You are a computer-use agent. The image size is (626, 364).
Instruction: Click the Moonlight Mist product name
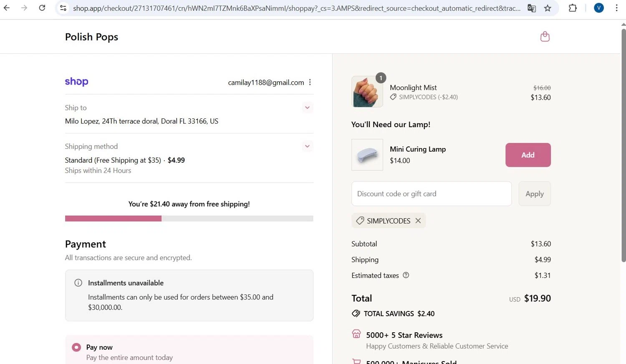pyautogui.click(x=413, y=88)
